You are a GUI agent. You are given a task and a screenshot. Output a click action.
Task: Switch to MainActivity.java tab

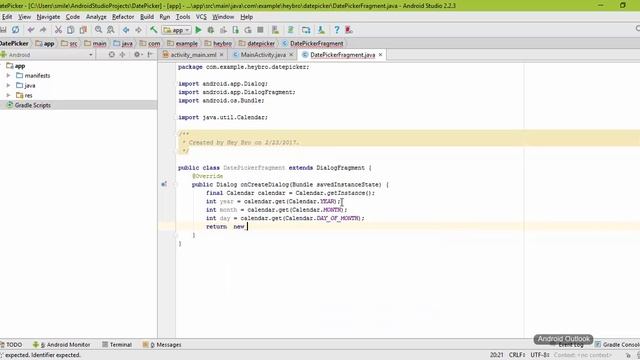pos(263,55)
